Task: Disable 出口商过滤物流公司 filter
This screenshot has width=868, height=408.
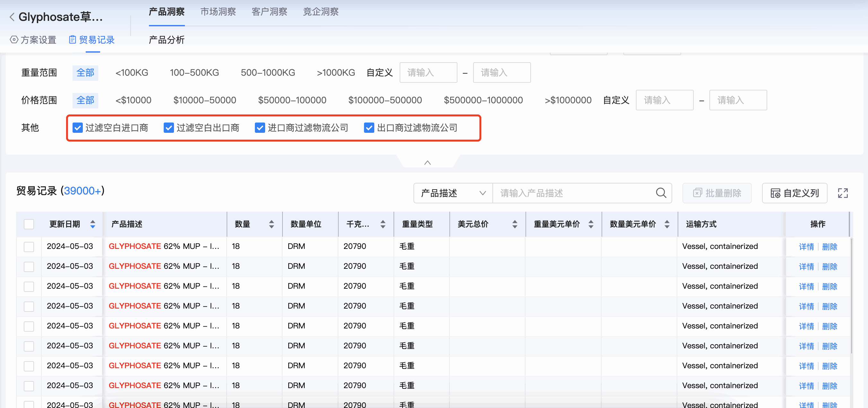Action: click(369, 128)
